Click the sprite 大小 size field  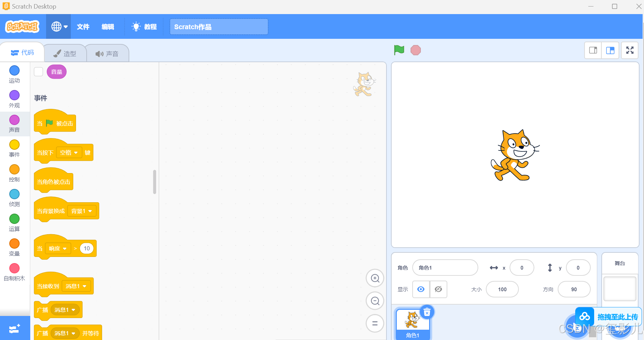tap(502, 289)
